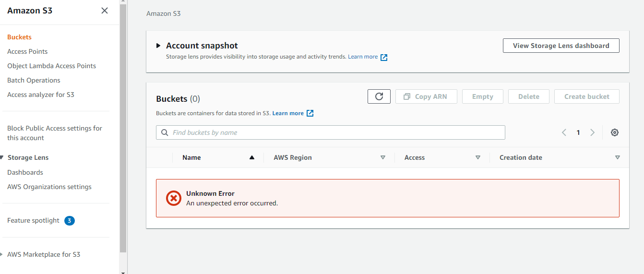Viewport: 644px width, 274px height.
Task: Click the Create bucket button
Action: 587,96
